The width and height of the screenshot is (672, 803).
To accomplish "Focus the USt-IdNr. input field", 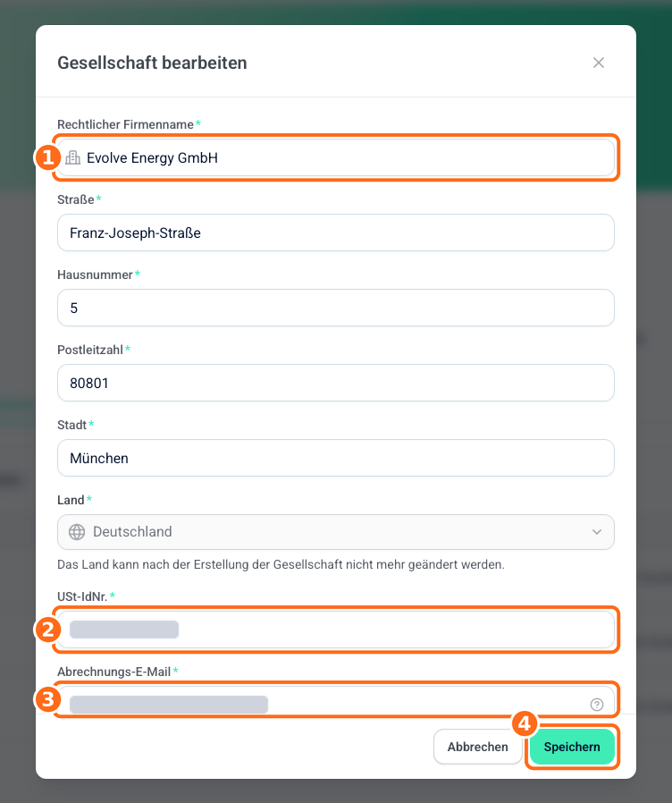I will tap(336, 630).
